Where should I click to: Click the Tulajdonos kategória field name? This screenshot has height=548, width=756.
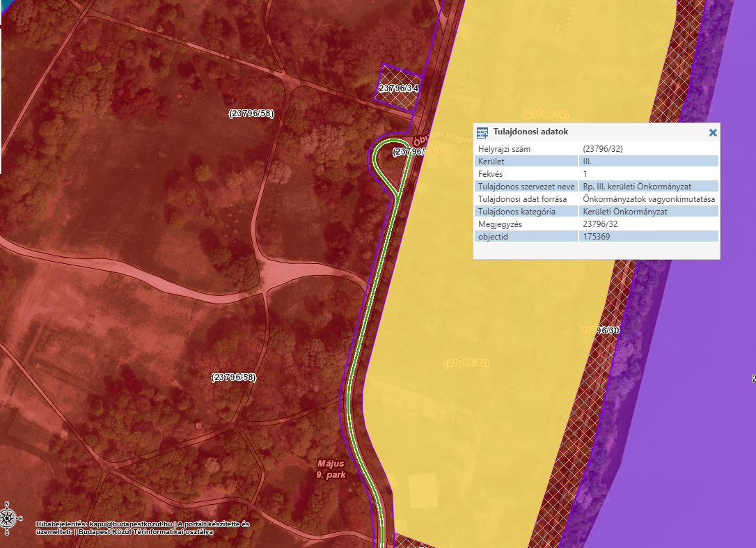tap(517, 211)
